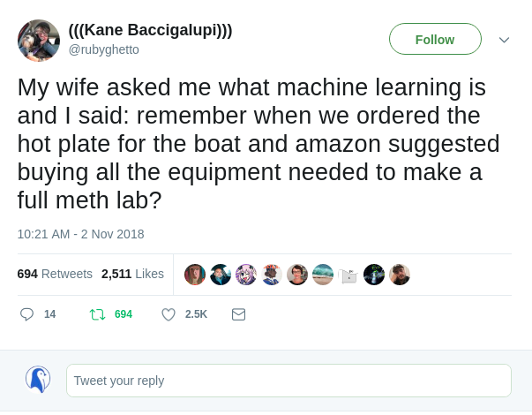Screen dimensions: 532x415
Task: View the 2,511 Likes list
Action: point(132,274)
